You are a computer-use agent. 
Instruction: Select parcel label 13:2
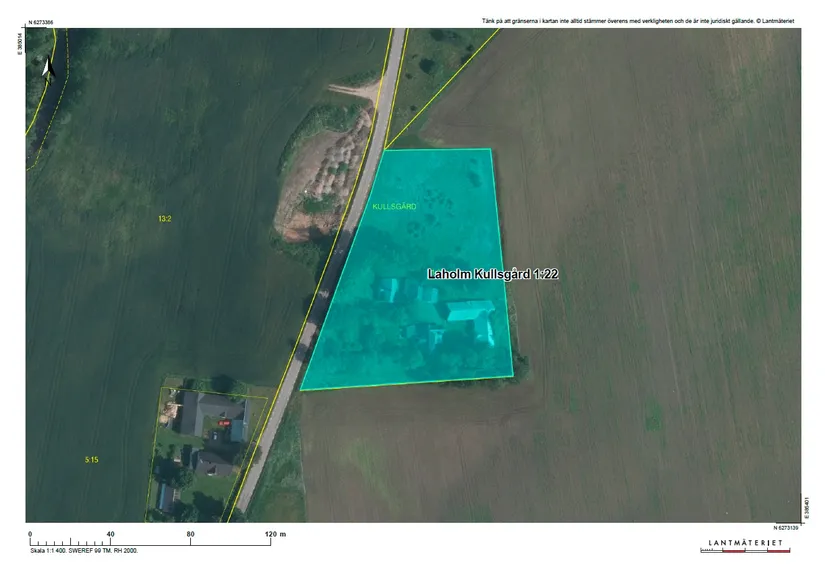(165, 219)
